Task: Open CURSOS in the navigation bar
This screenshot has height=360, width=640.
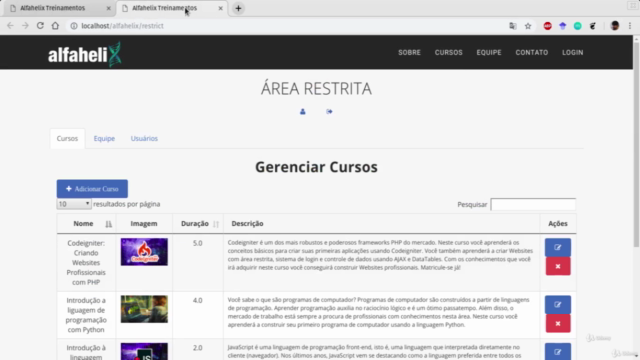Action: point(448,52)
